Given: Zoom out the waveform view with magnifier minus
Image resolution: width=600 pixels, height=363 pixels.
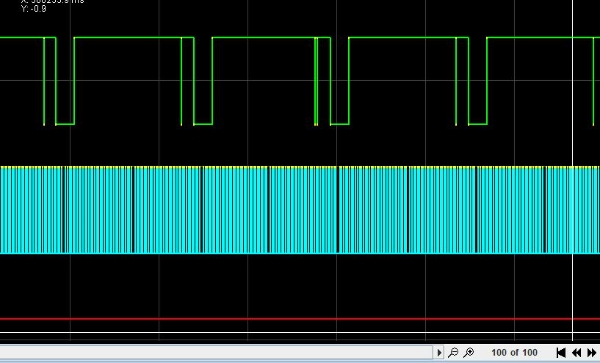Looking at the screenshot, I should click(453, 352).
